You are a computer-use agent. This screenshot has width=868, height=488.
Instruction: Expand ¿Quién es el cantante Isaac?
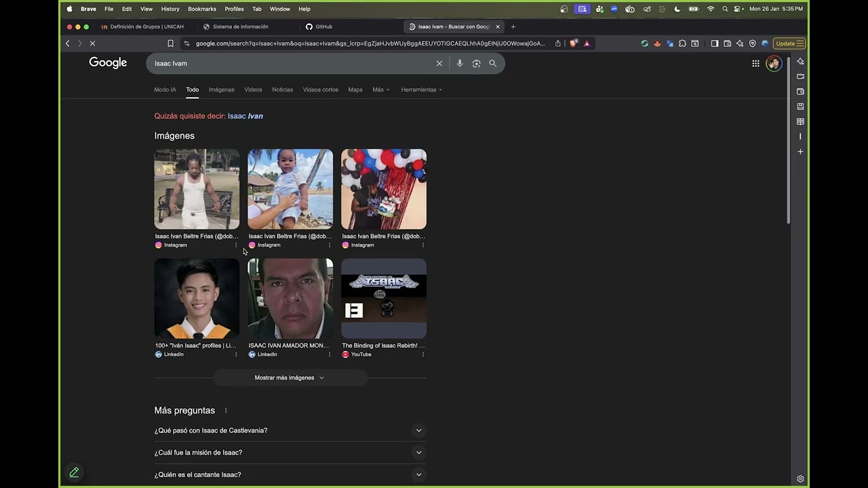pos(290,474)
